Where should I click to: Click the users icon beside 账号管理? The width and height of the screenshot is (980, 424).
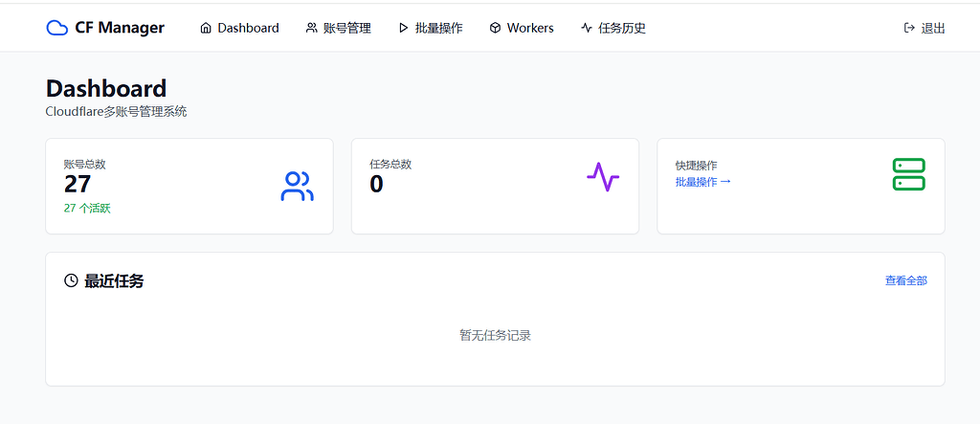(311, 28)
